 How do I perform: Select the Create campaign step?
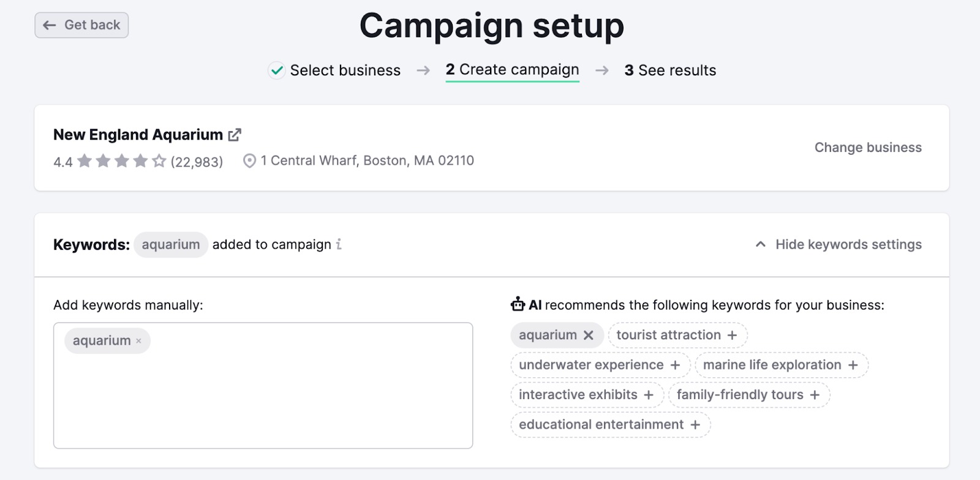[513, 70]
